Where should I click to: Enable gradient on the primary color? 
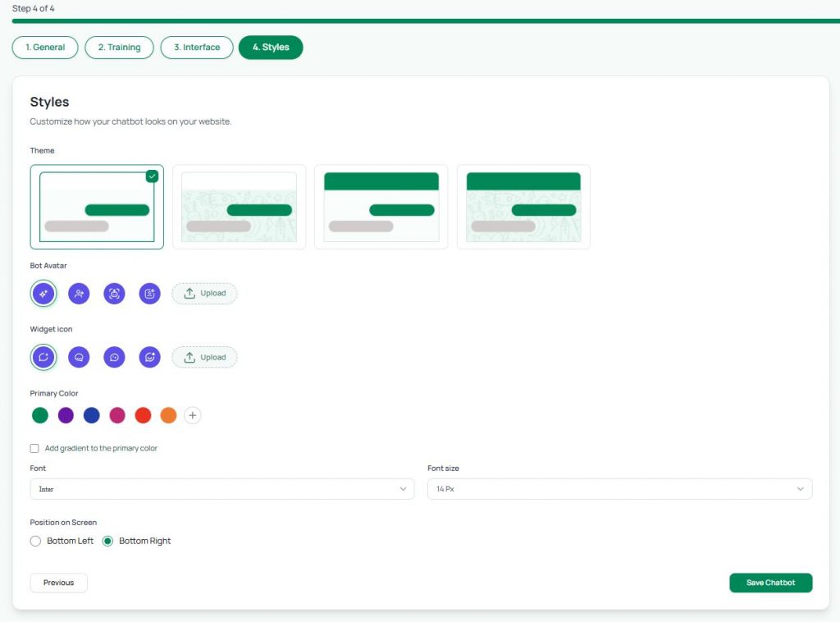click(x=34, y=448)
